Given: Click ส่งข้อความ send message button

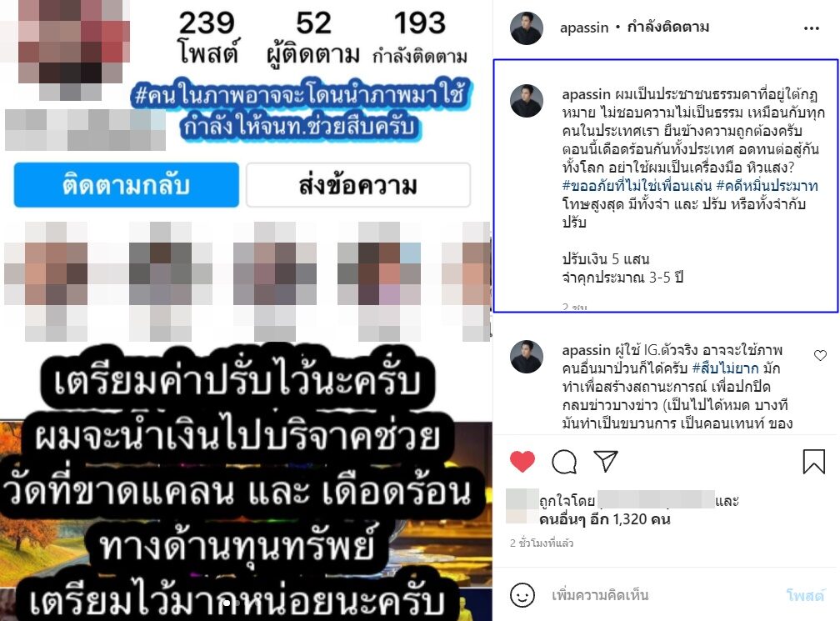Looking at the screenshot, I should (358, 185).
